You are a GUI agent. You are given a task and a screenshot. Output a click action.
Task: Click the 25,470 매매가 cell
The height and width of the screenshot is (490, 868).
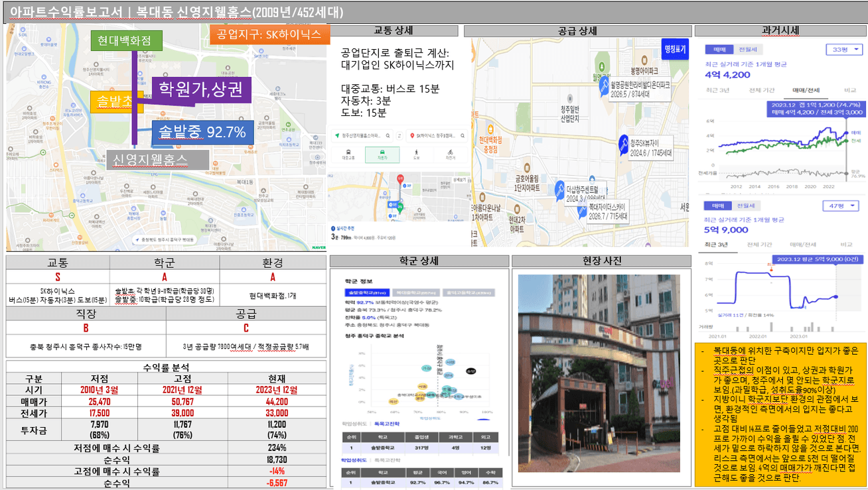[x=99, y=402]
